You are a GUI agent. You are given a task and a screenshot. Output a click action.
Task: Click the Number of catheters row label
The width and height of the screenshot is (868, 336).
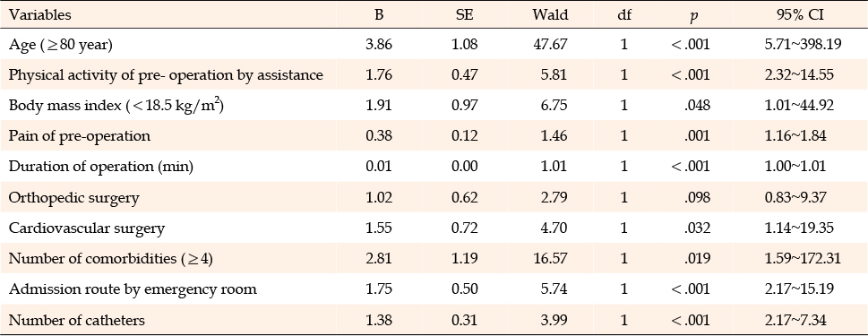coord(76,320)
